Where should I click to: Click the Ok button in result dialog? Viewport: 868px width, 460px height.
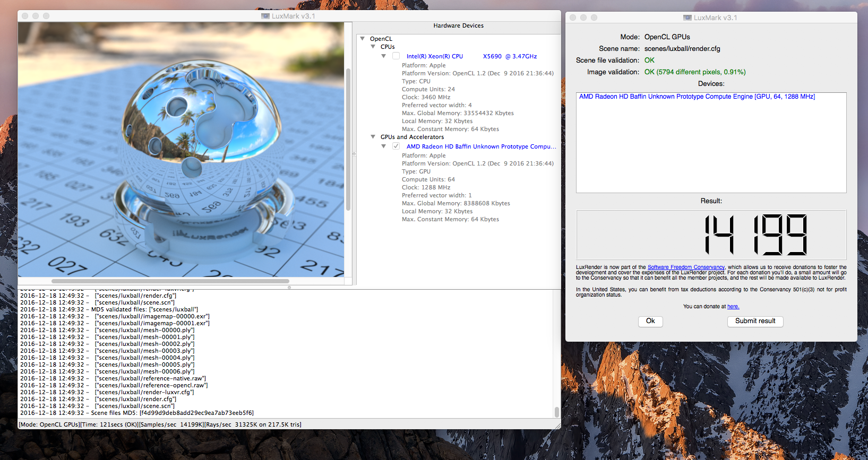coord(650,321)
